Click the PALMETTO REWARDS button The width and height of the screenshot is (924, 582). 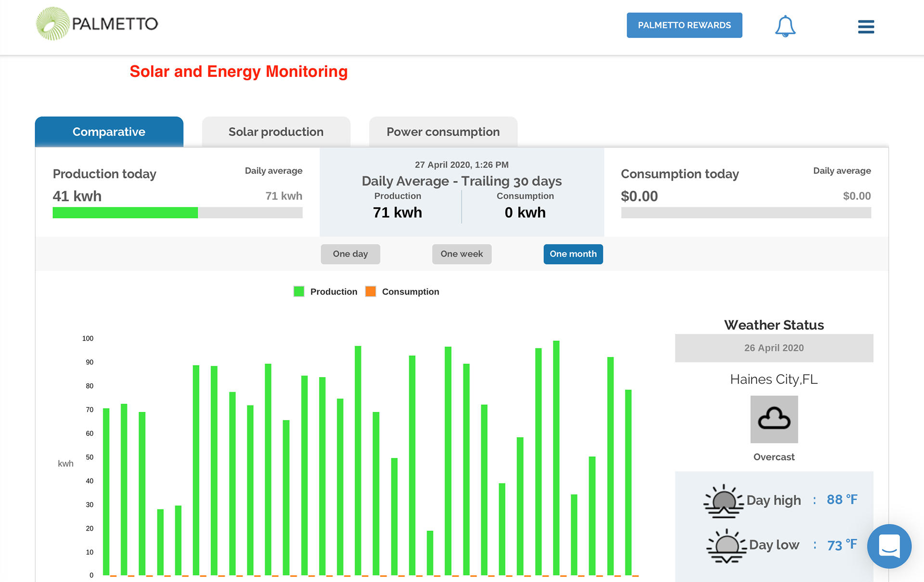(684, 25)
